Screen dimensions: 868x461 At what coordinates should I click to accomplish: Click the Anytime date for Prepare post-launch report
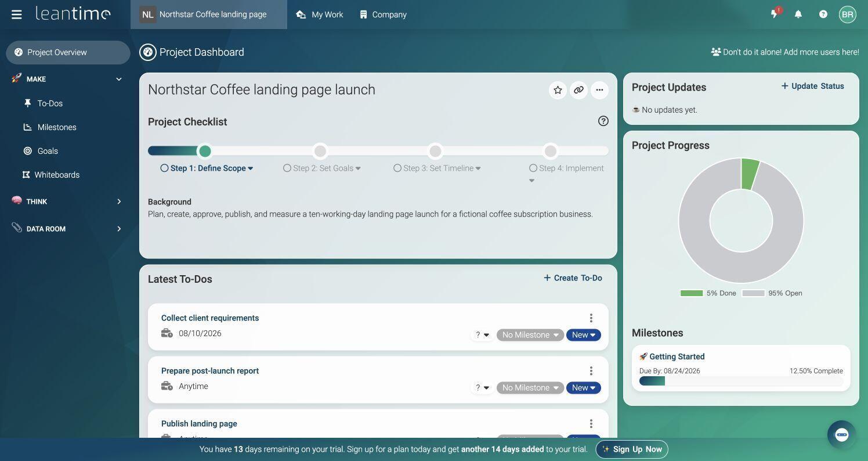pyautogui.click(x=193, y=386)
